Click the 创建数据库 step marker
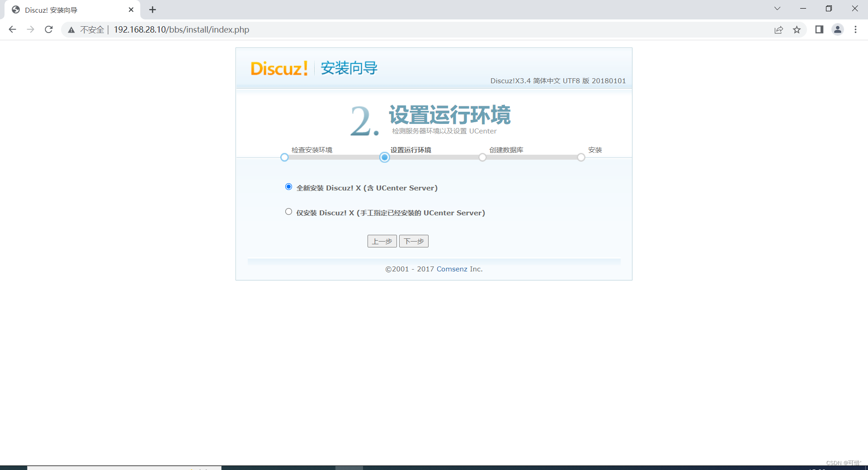 click(x=482, y=157)
